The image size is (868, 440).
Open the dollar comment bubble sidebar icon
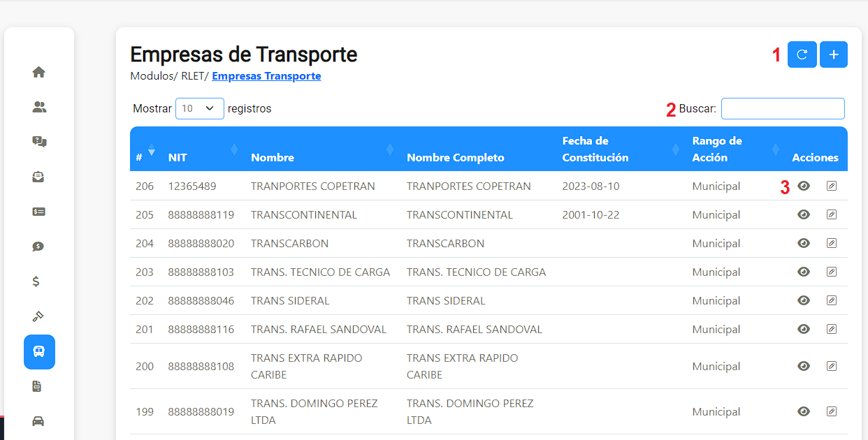point(39,247)
